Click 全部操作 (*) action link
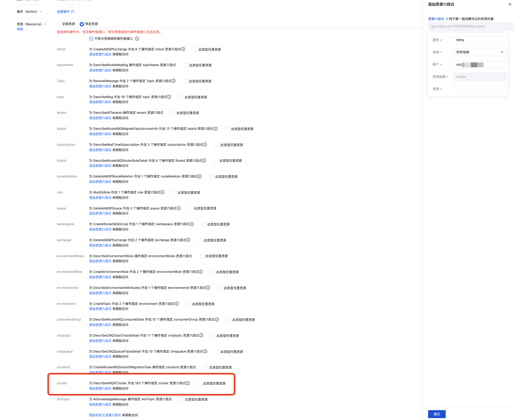 click(x=65, y=12)
